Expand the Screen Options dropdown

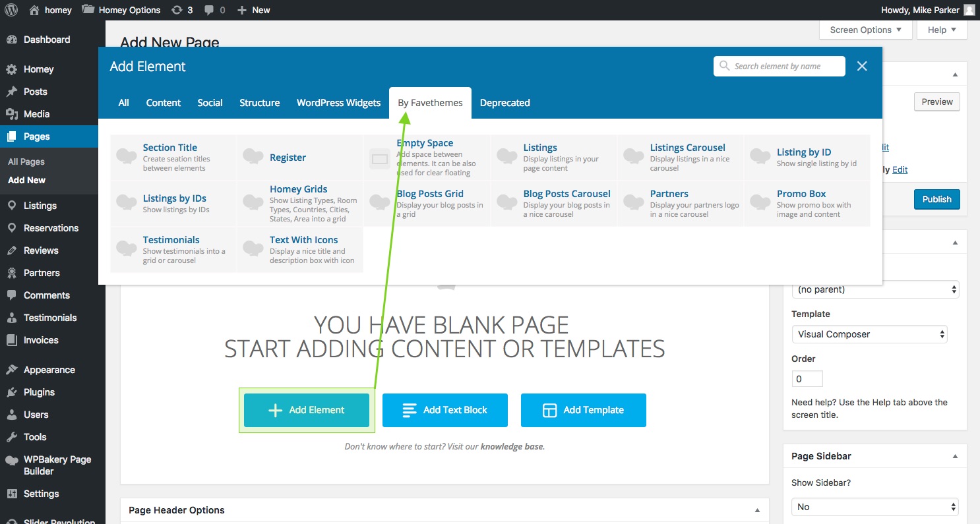866,30
